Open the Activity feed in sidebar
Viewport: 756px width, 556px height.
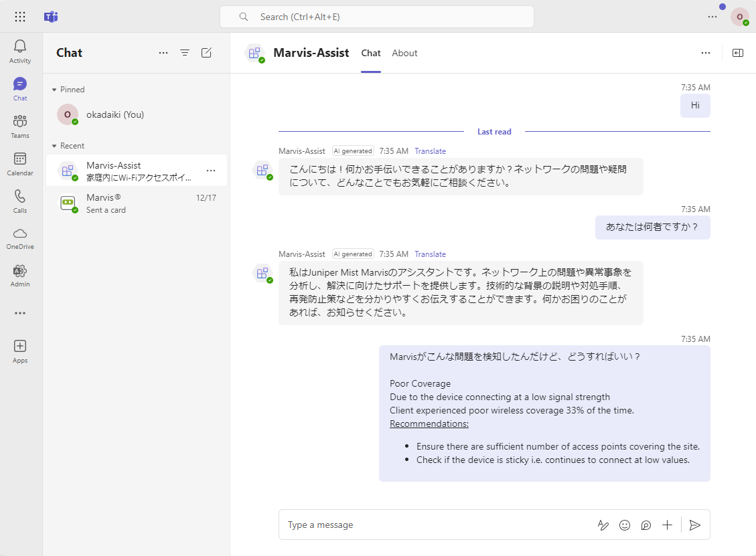(x=20, y=51)
